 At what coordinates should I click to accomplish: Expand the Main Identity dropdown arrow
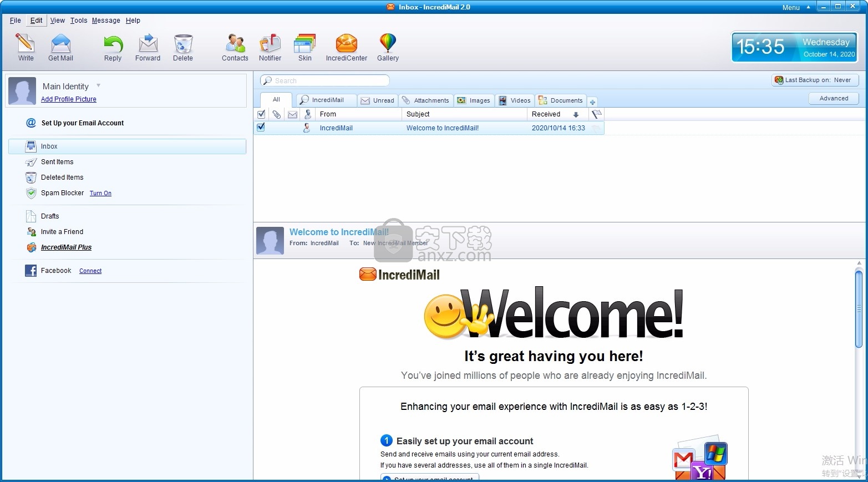[x=98, y=85]
